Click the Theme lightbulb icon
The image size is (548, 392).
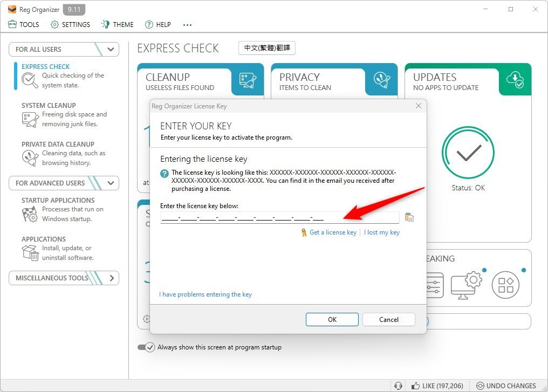coord(105,24)
